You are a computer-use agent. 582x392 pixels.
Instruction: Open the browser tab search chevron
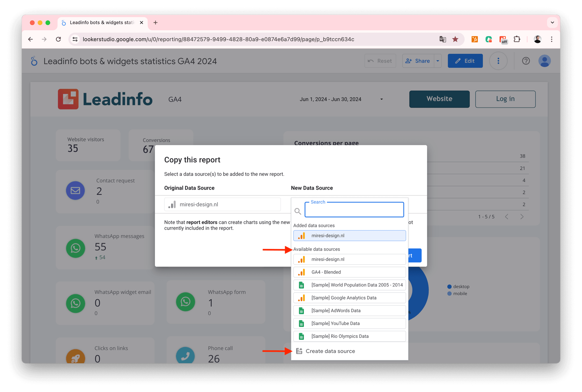point(552,22)
